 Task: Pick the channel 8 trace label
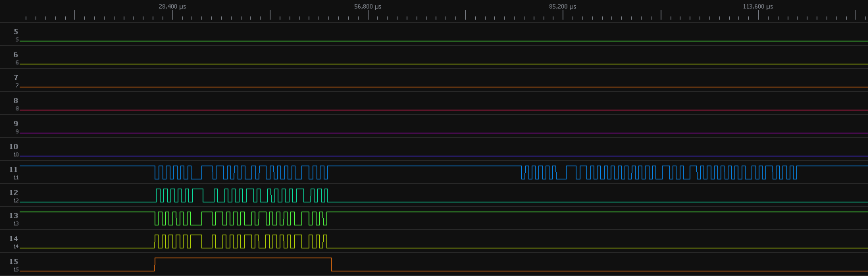(16, 101)
